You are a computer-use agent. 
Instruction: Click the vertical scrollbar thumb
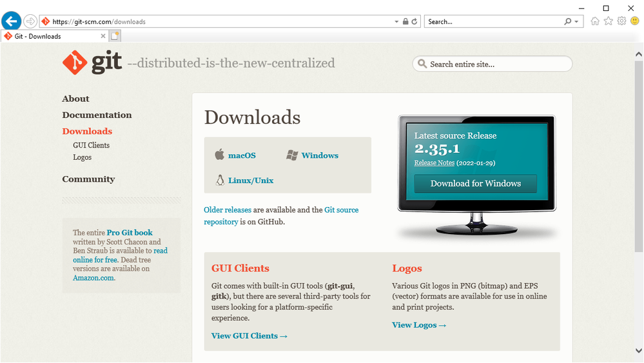(639, 156)
